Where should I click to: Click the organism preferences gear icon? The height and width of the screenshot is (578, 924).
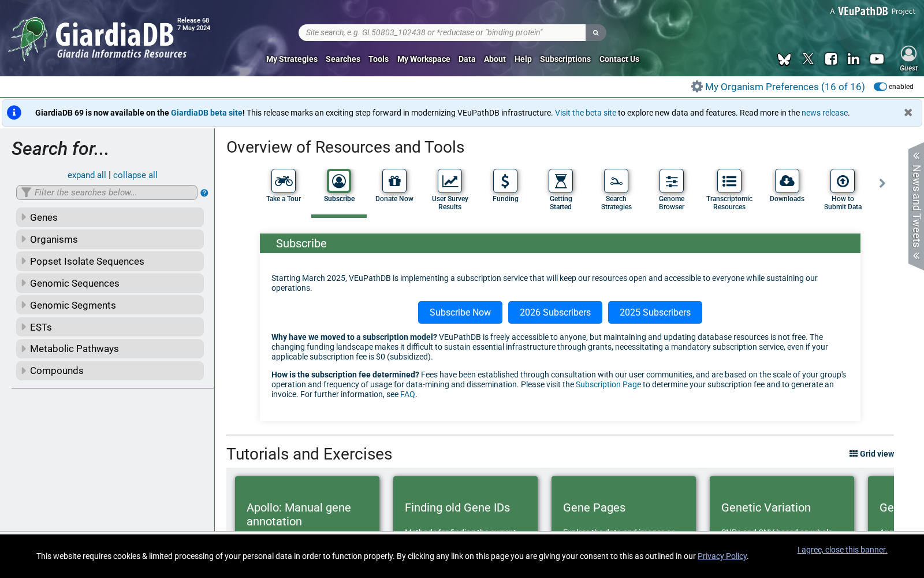[x=697, y=87]
